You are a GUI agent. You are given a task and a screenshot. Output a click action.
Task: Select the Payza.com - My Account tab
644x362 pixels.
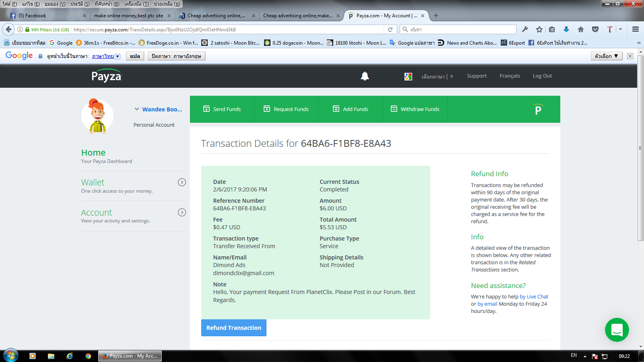pos(386,16)
